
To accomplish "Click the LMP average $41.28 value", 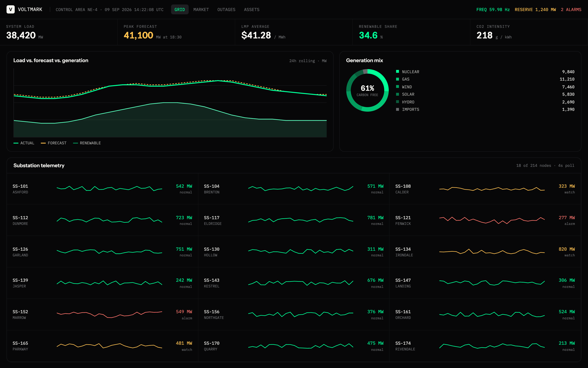I will pos(256,35).
